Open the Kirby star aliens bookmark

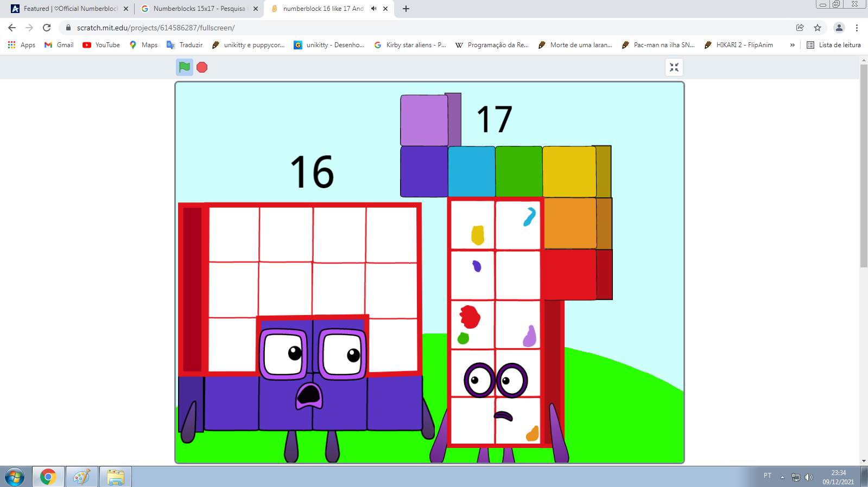click(x=410, y=45)
